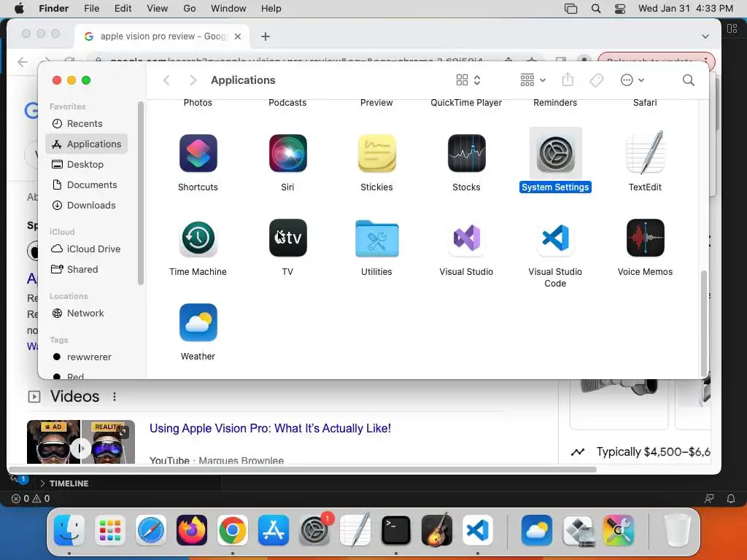
Task: Open the Videos section more options menu
Action: tap(115, 396)
